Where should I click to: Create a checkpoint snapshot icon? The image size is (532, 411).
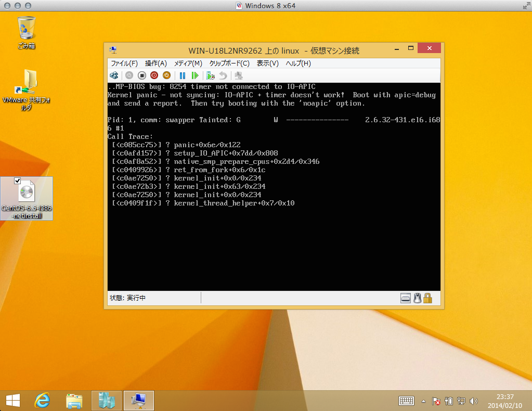pyautogui.click(x=211, y=75)
